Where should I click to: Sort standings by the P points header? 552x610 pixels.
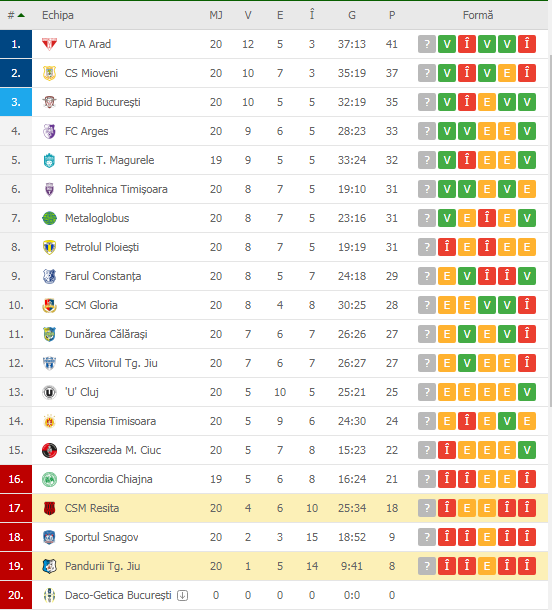(392, 15)
